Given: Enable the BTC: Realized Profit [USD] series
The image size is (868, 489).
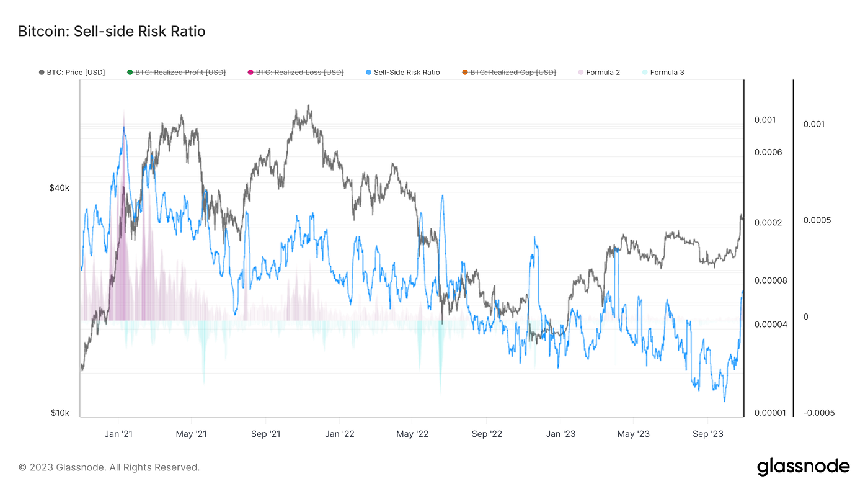Looking at the screenshot, I should [x=176, y=73].
